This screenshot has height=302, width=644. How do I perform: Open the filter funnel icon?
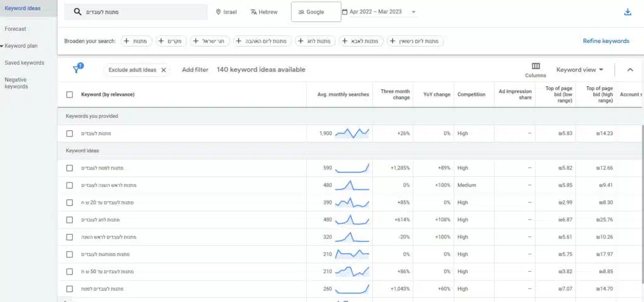pyautogui.click(x=77, y=69)
